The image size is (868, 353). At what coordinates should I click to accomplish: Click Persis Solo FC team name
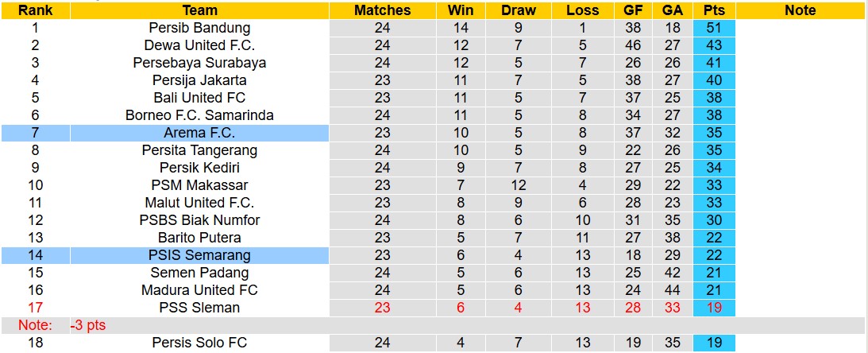click(199, 343)
